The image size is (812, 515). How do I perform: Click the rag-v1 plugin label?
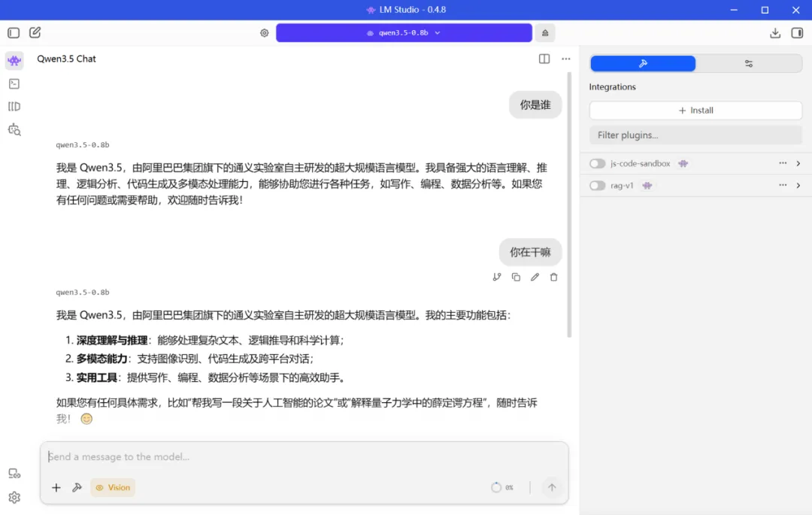622,185
